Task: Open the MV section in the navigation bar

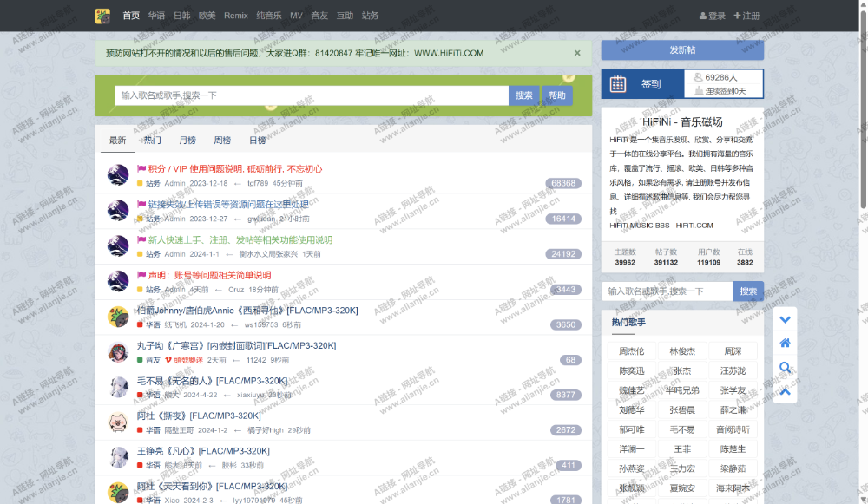Action: pyautogui.click(x=296, y=15)
